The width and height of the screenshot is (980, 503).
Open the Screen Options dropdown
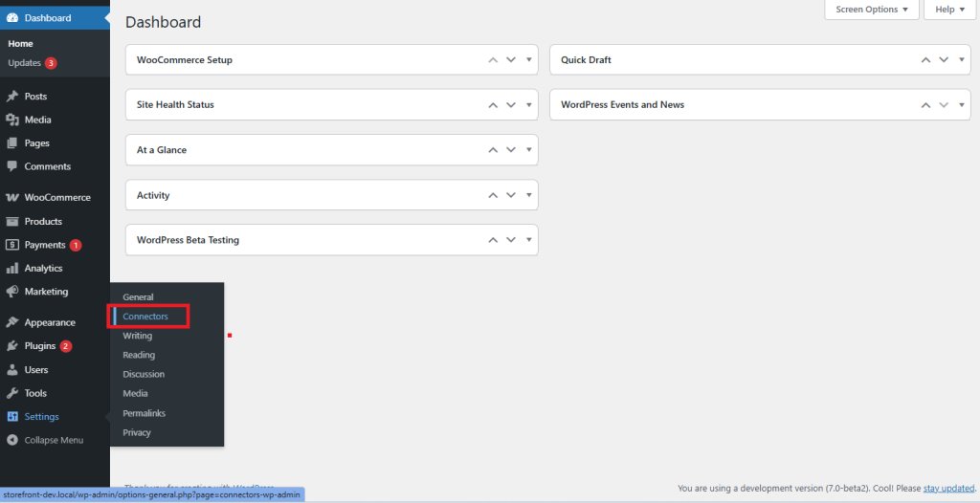coord(871,10)
